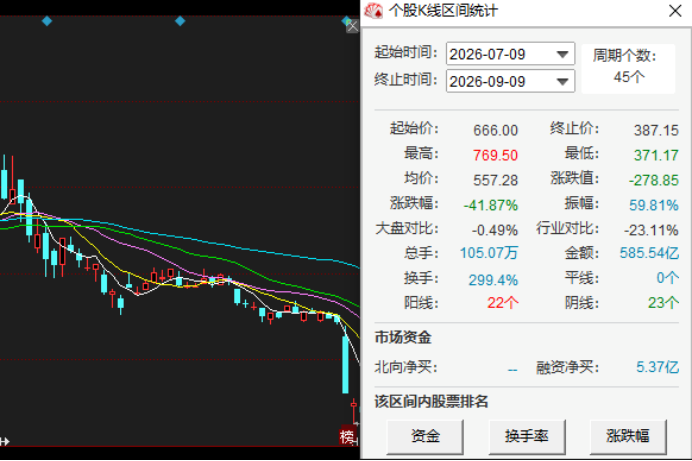Click the small X on the chart corner
The image size is (692, 461).
[352, 27]
